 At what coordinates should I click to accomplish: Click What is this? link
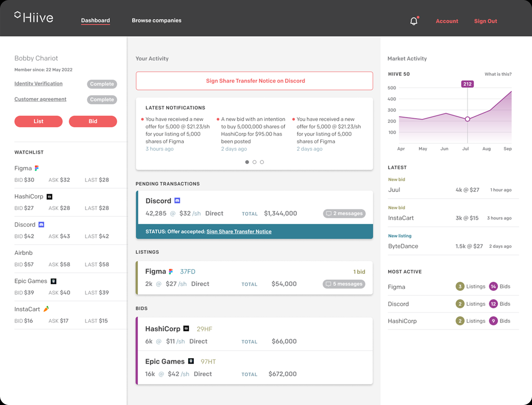pos(498,74)
